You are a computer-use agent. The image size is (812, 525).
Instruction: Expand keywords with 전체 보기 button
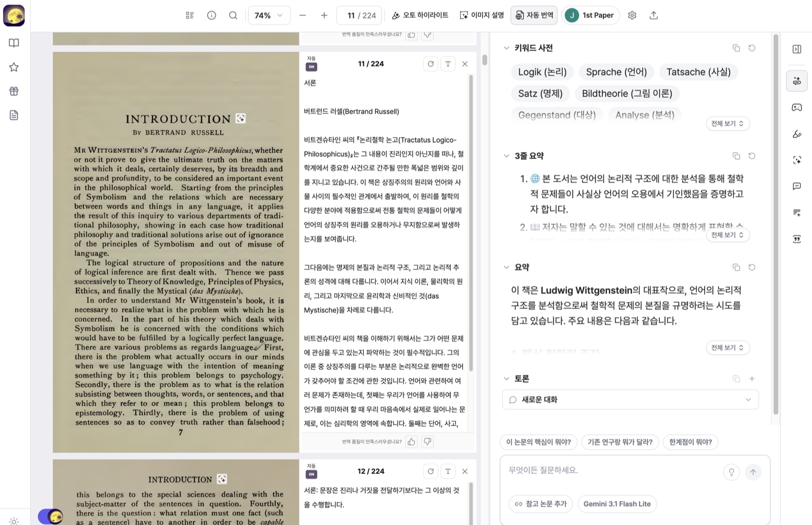point(728,123)
